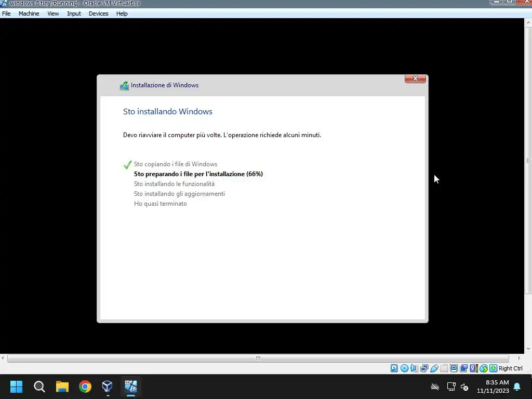Open the VirtualBox Manager taskbar icon

pyautogui.click(x=107, y=387)
